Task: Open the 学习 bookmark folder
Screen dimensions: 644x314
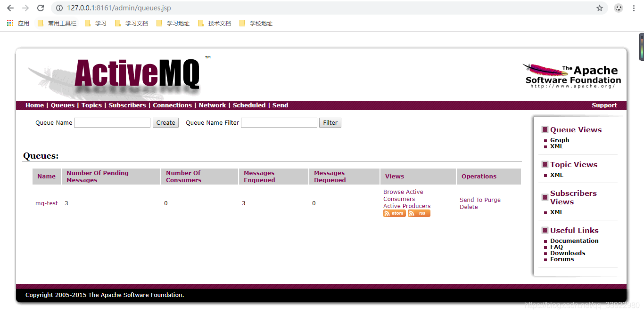Action: click(95, 23)
